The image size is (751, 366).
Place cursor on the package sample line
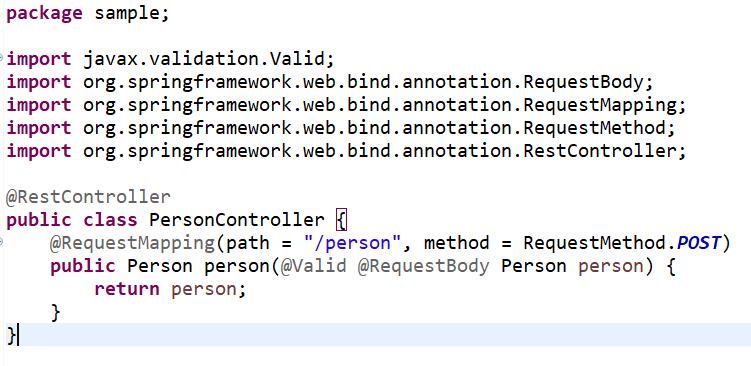pos(88,13)
